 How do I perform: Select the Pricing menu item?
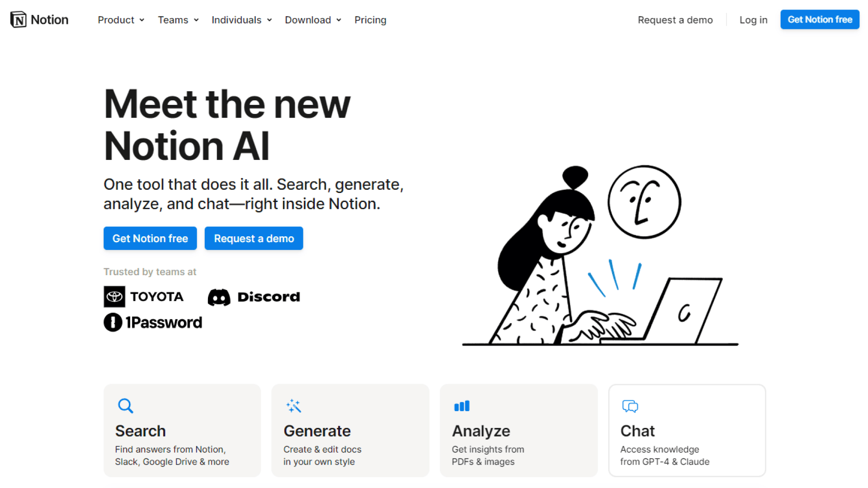pos(370,20)
